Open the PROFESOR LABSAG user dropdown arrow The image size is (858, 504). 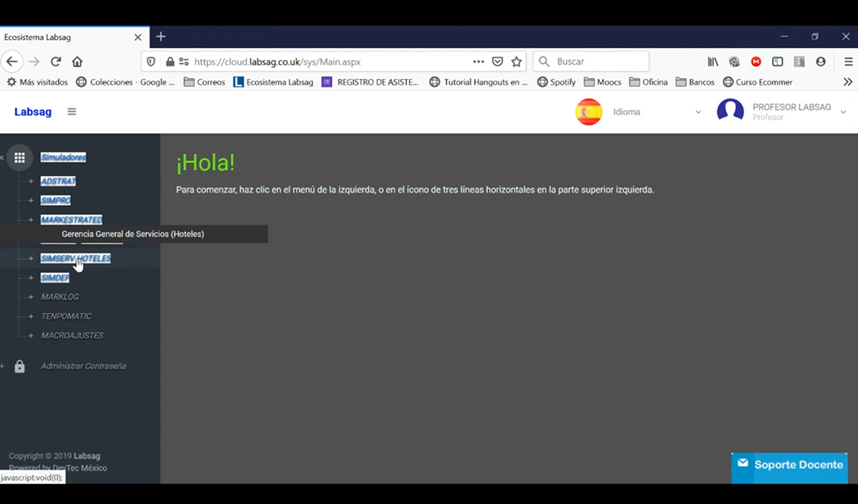[843, 112]
